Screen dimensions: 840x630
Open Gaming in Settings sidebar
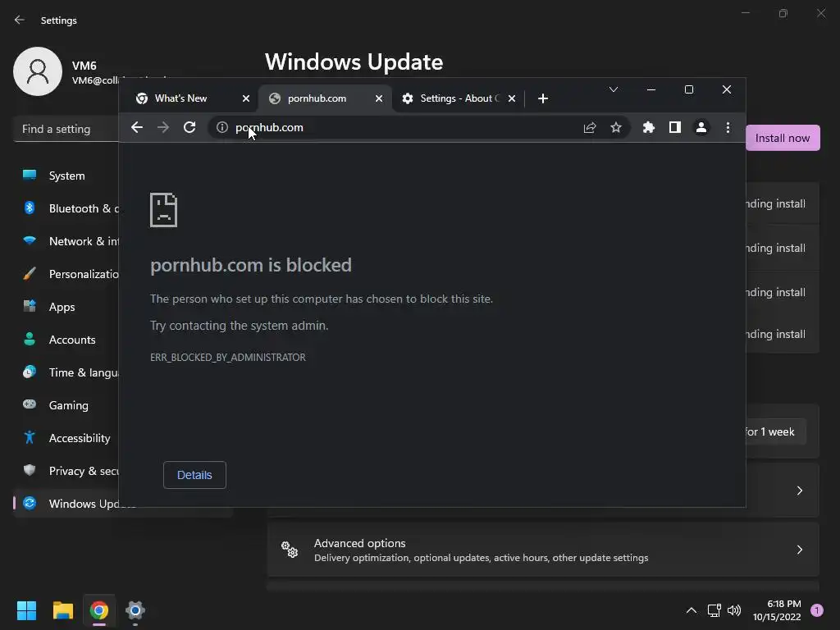point(66,405)
